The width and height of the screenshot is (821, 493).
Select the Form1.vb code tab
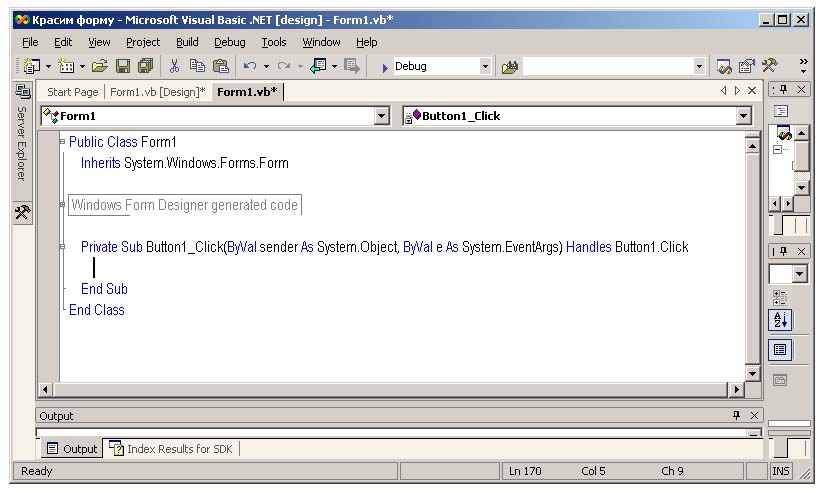(247, 92)
